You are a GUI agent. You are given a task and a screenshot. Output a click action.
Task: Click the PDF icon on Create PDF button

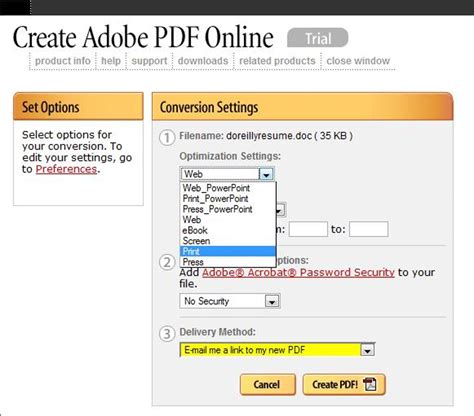click(x=370, y=384)
